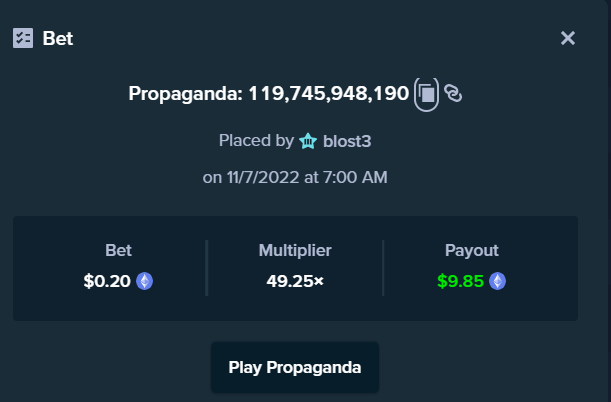Screen dimensions: 611x402
Task: Close the Bet dialog with the X
Action: point(568,38)
